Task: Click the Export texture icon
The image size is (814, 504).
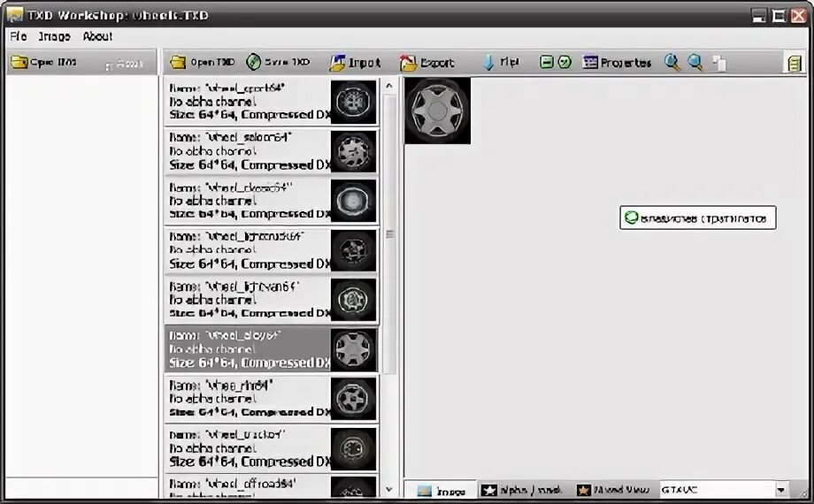Action: (x=408, y=63)
